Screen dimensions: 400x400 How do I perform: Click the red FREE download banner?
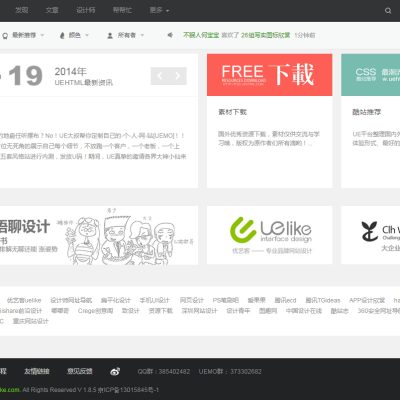pos(269,75)
